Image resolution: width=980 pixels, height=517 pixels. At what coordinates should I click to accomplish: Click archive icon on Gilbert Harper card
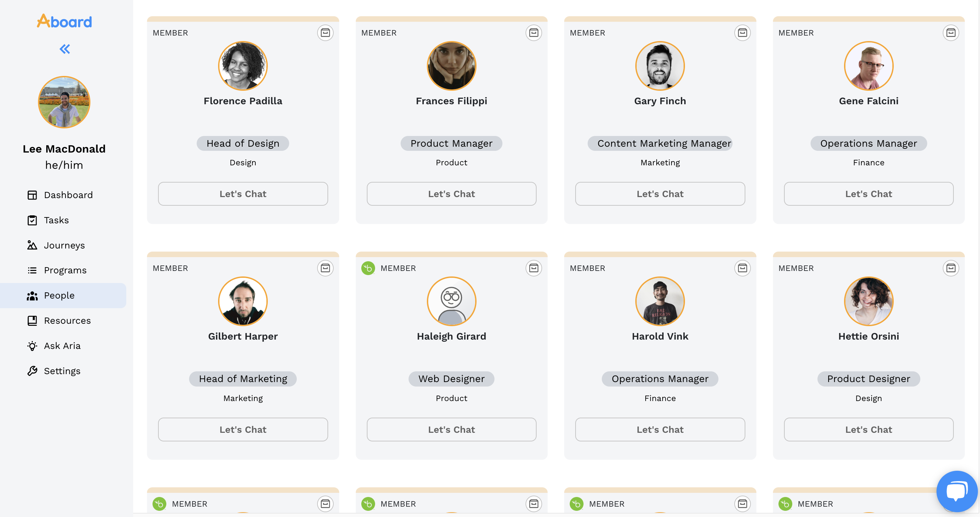pos(325,268)
